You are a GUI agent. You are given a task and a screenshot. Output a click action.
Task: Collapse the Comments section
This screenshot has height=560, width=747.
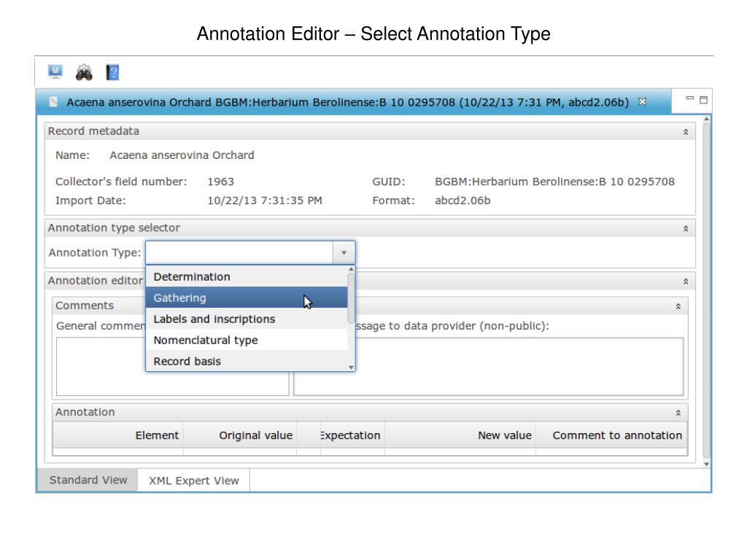click(678, 306)
